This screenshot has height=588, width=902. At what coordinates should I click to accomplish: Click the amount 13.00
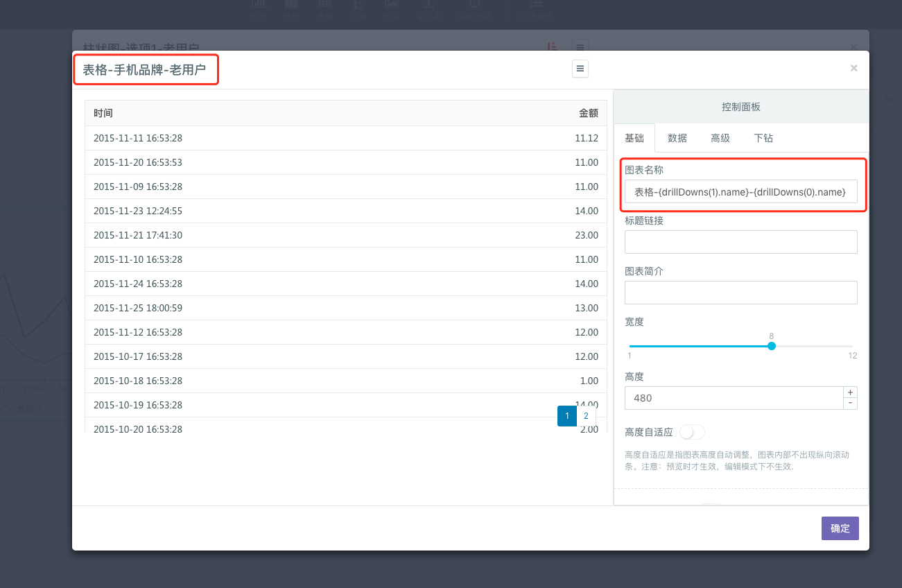(x=587, y=308)
